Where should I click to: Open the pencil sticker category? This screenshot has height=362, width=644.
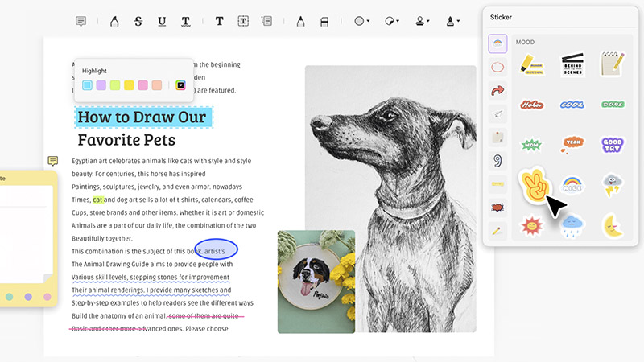point(497,231)
